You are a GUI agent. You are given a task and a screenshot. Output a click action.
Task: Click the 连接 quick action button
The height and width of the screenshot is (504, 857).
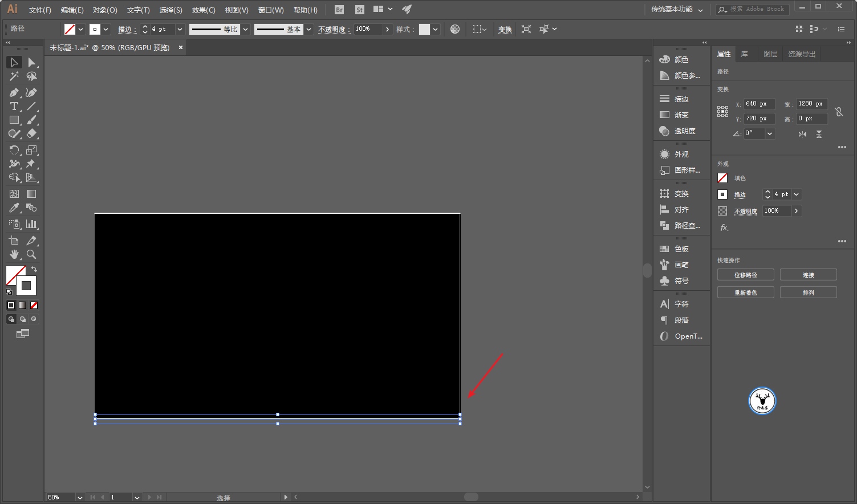click(x=809, y=275)
